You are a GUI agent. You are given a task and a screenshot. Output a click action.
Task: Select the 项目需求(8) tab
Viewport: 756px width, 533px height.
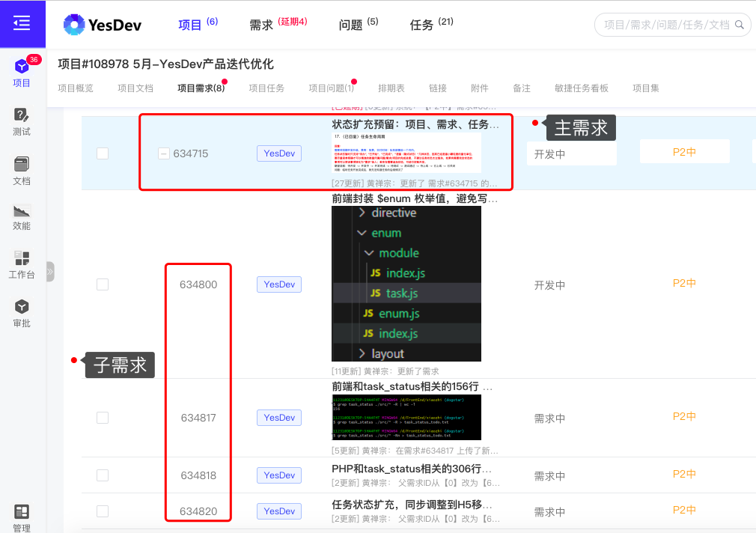[201, 88]
